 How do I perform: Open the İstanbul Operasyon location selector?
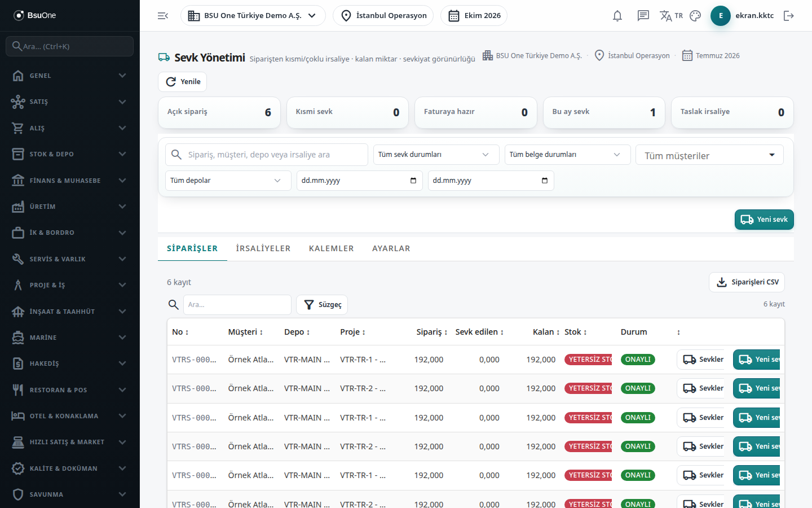pyautogui.click(x=383, y=16)
